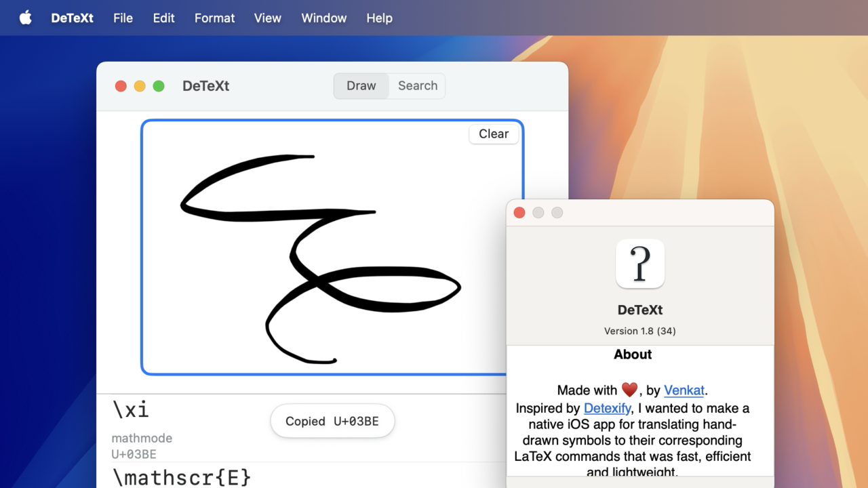Zoom the main window with the green button
Screen dimensions: 868x488
(159, 86)
